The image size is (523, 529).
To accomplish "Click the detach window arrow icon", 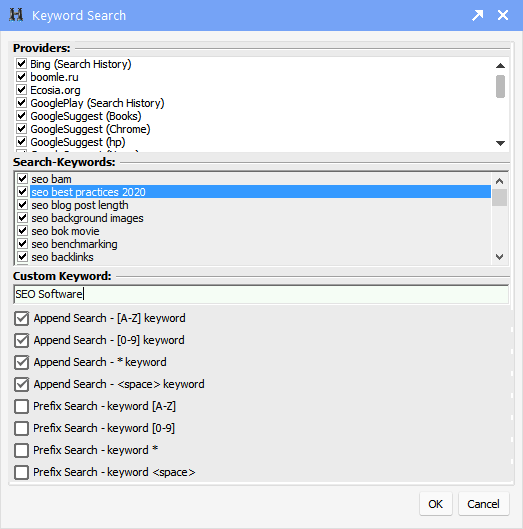I will [477, 15].
